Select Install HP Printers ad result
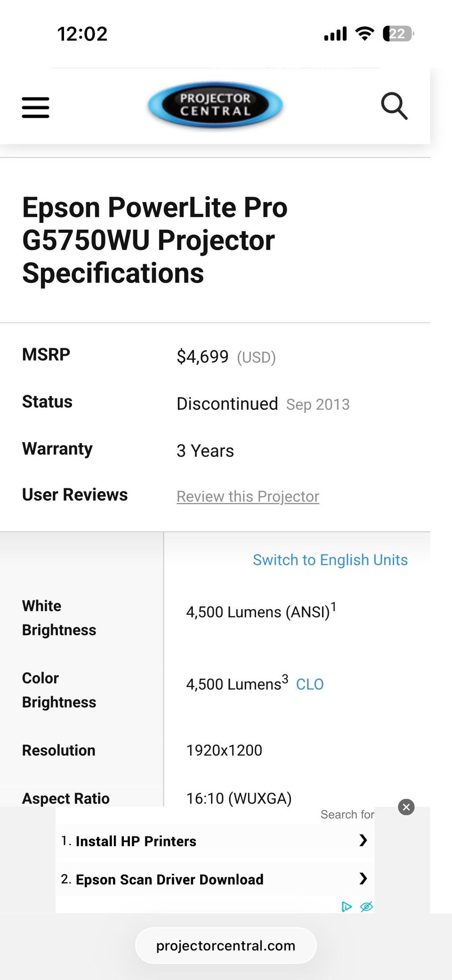The image size is (452, 980). (x=136, y=841)
